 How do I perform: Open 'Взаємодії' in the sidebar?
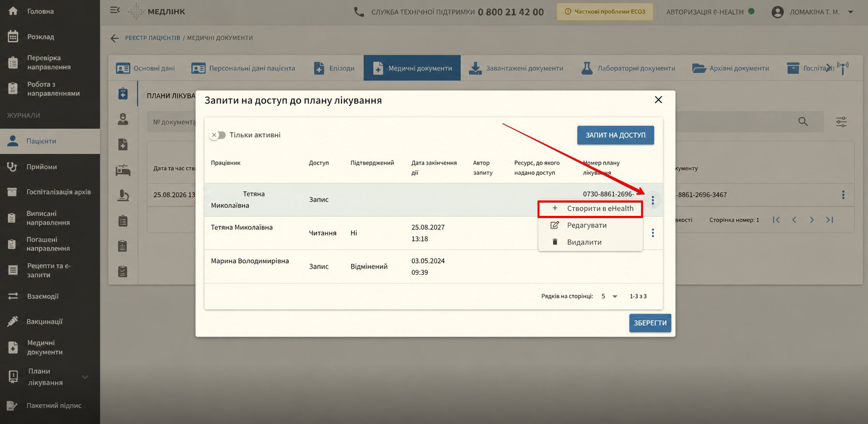50,296
